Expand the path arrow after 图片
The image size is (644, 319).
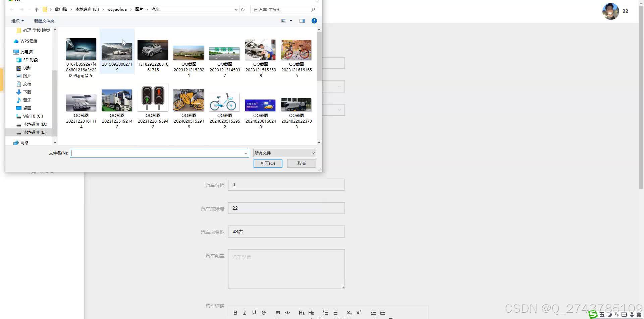[x=147, y=9]
